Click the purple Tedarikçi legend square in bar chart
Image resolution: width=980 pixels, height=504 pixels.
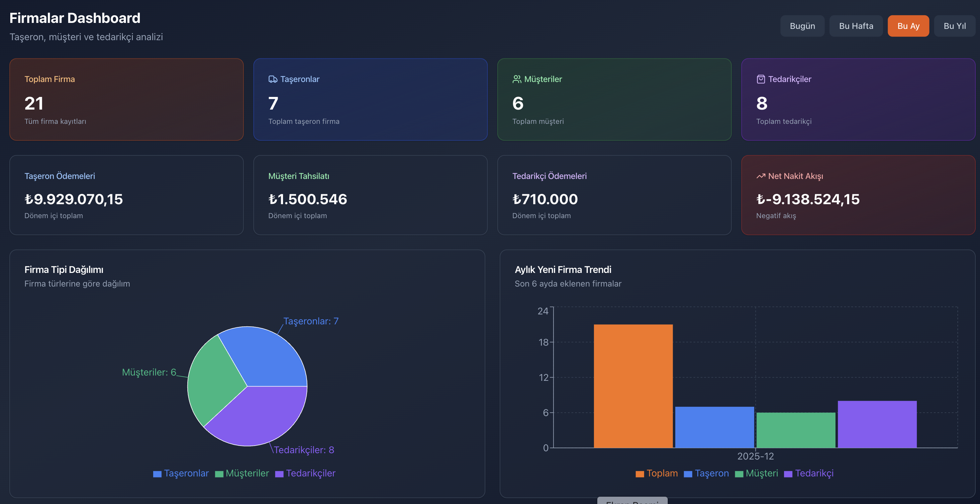pyautogui.click(x=788, y=473)
